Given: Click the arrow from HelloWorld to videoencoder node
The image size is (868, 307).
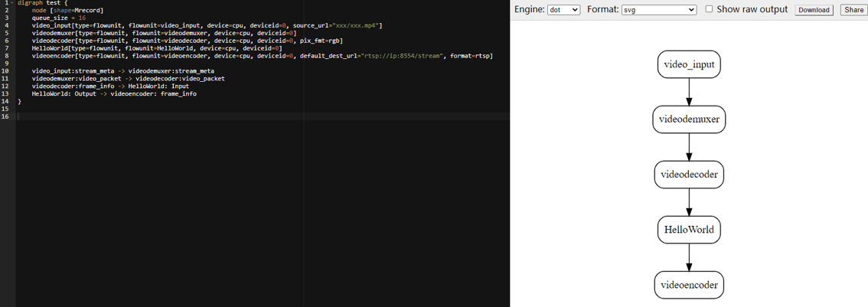Looking at the screenshot, I should 689,257.
